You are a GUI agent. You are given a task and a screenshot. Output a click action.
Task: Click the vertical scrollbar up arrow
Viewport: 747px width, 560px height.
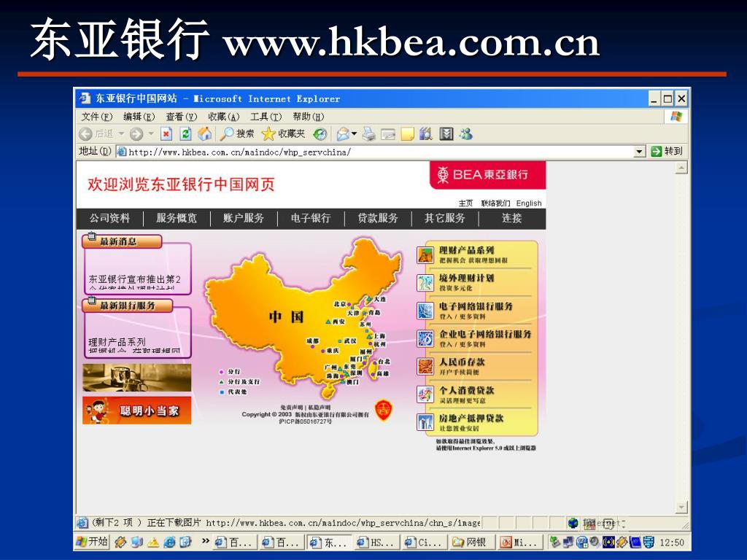click(x=682, y=168)
